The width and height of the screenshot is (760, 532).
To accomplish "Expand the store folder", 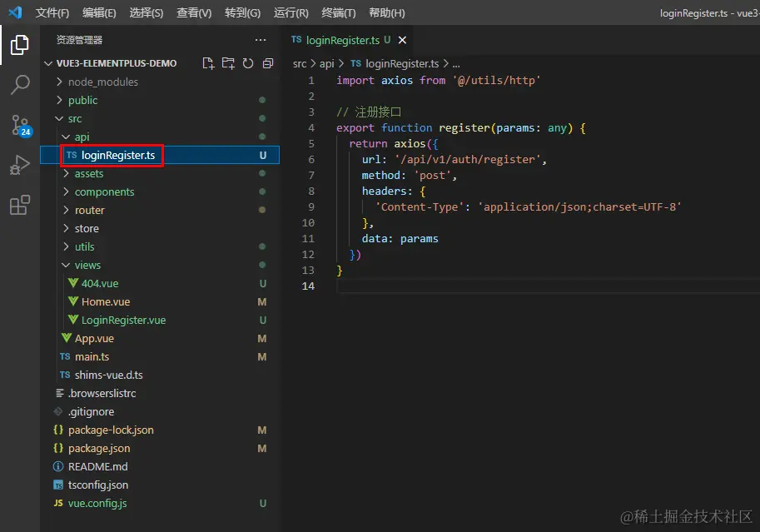I will point(160,228).
